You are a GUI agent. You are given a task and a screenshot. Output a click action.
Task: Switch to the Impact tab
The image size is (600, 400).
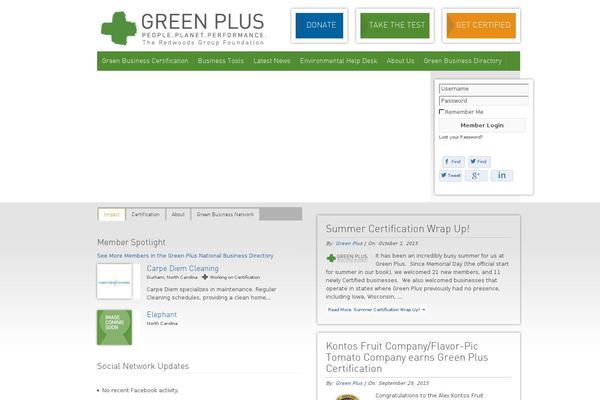pos(112,214)
